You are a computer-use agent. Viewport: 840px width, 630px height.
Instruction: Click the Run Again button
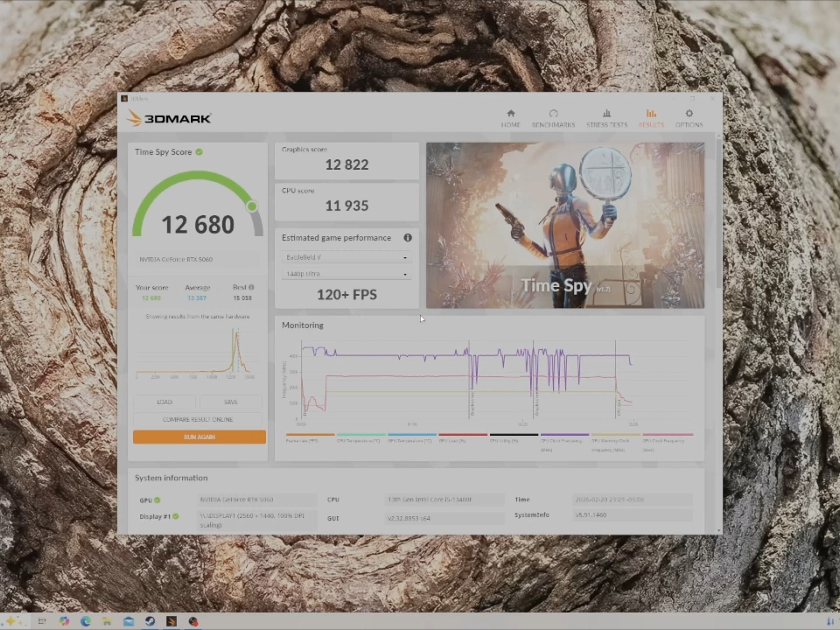coord(199,437)
